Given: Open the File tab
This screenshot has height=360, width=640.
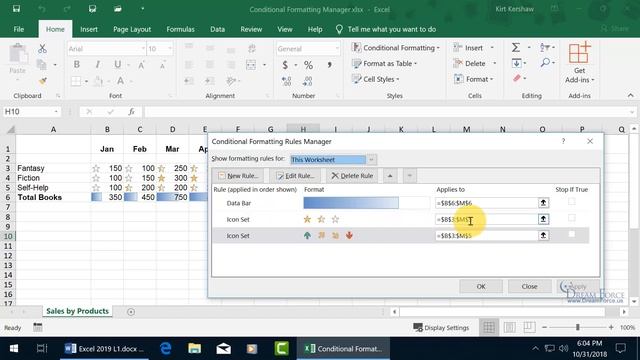Looking at the screenshot, I should 19,29.
